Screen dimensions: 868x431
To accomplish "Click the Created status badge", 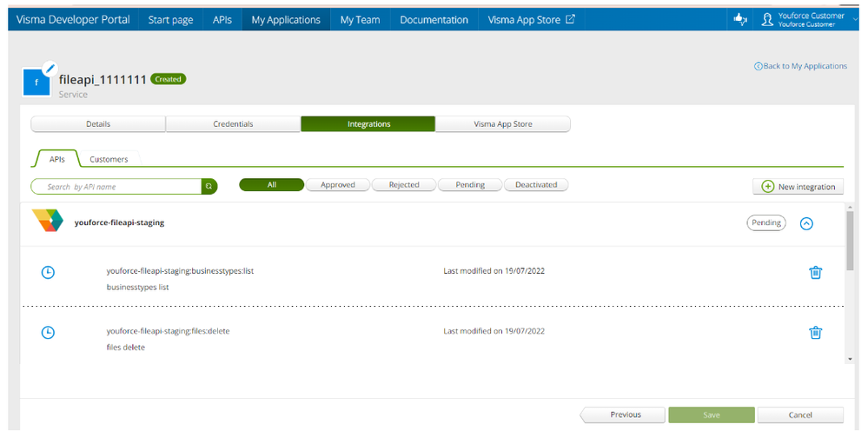I will click(x=169, y=79).
